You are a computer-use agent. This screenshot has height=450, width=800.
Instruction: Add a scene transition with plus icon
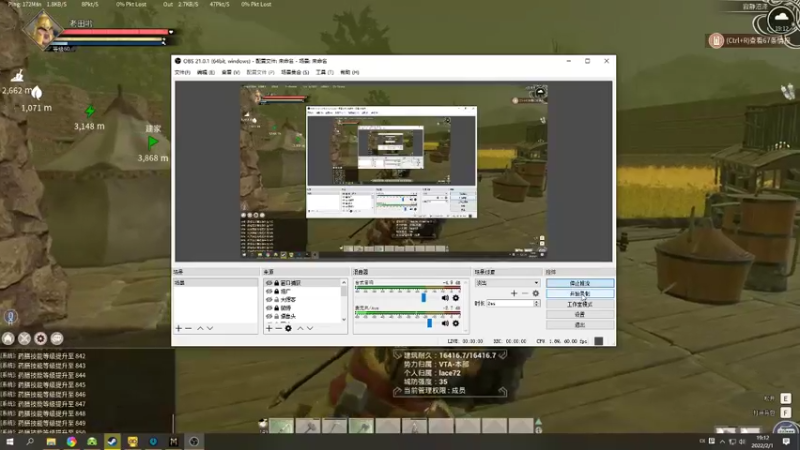click(x=514, y=293)
